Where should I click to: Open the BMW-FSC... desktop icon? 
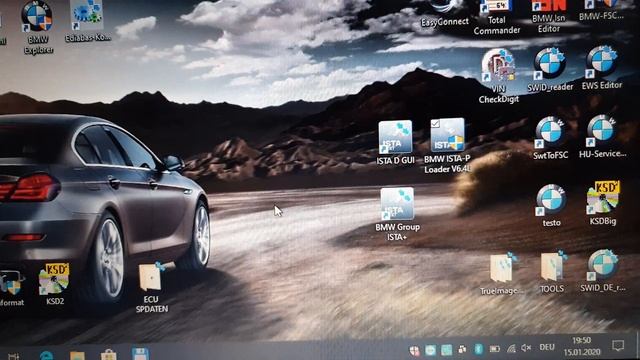click(x=601, y=11)
